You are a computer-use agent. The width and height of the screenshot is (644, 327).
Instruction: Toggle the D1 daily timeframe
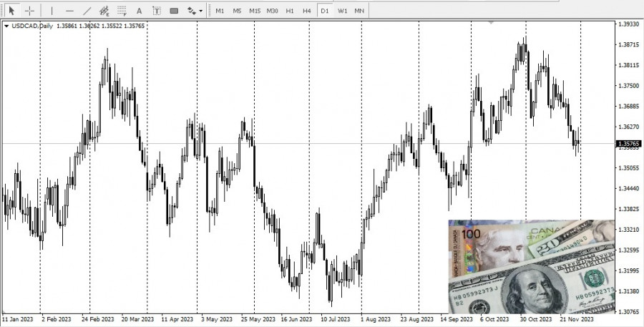[x=324, y=11]
